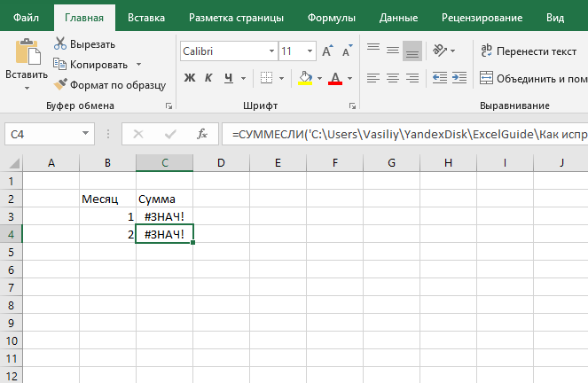The image size is (588, 383).
Task: Cancel formula entry with X icon
Action: click(x=138, y=134)
